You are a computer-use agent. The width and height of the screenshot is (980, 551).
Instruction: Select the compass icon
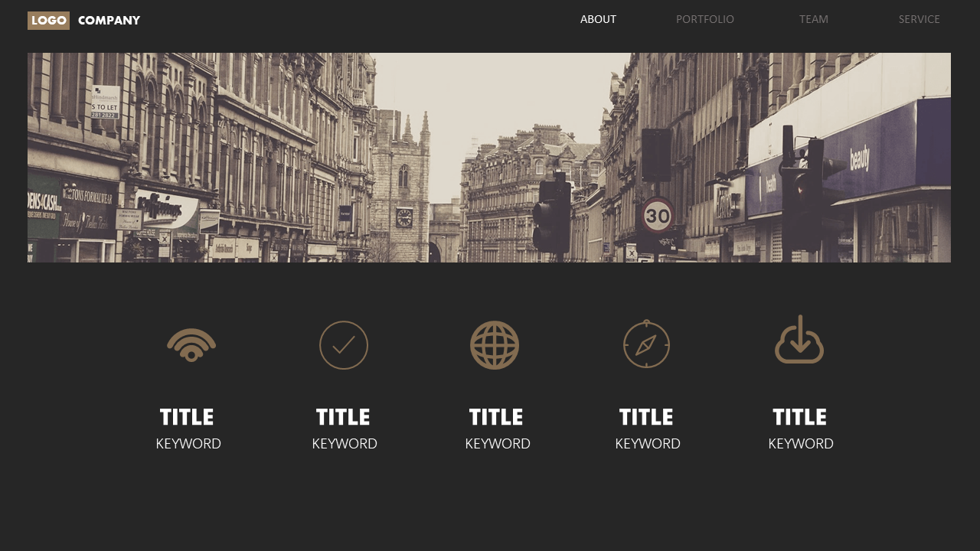tap(646, 344)
